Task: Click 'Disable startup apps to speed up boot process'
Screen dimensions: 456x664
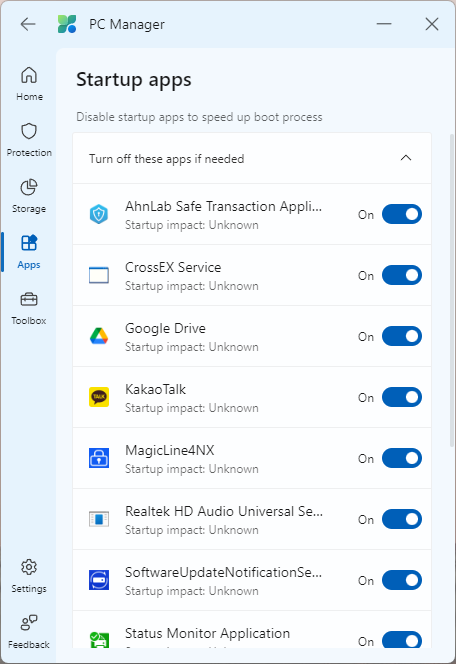Action: pos(199,117)
